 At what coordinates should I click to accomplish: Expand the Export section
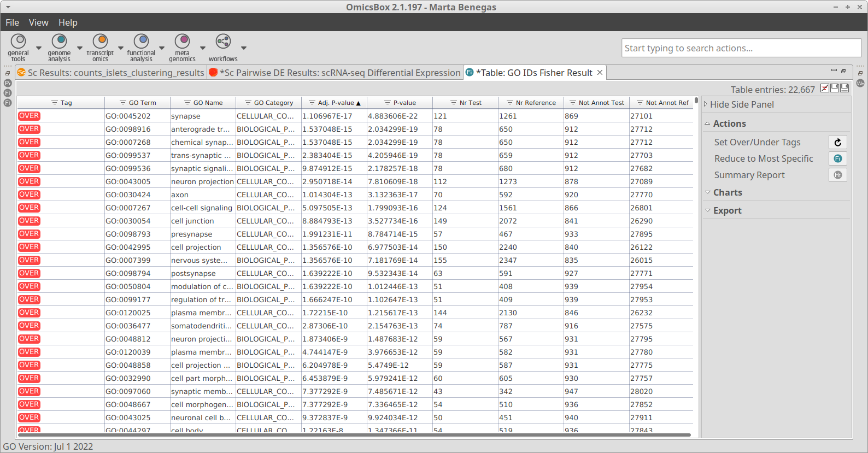727,210
